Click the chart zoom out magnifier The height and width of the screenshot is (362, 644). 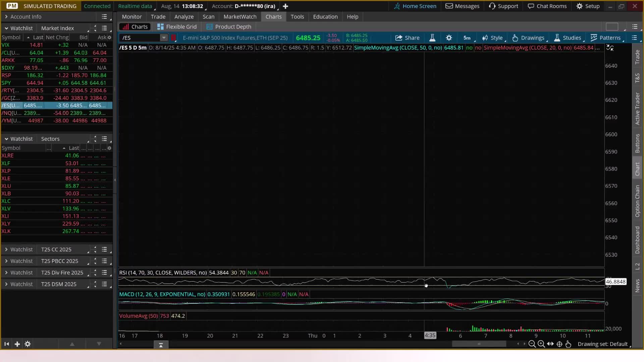[532, 344]
